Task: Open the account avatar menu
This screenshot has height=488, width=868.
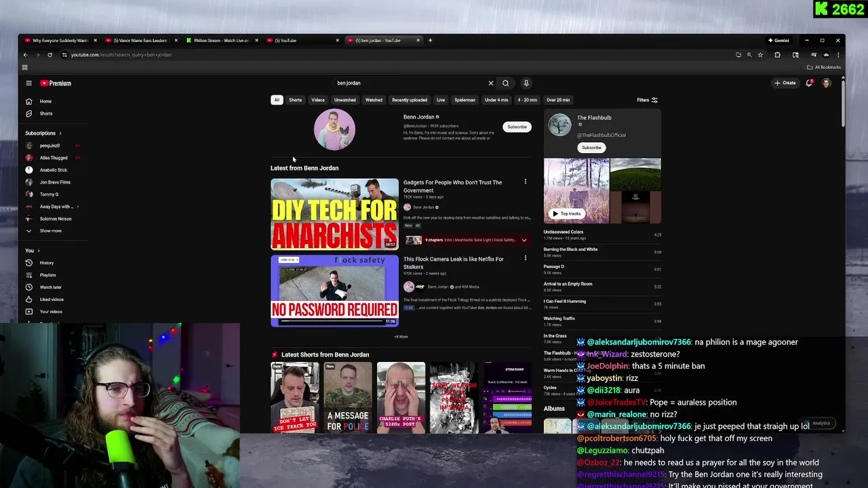Action: point(826,83)
